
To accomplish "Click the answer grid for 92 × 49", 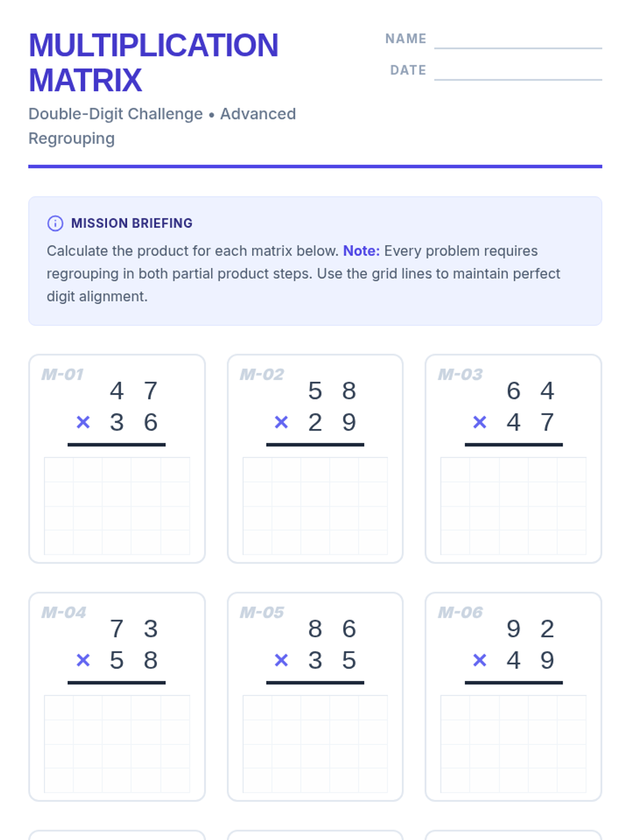I will (513, 743).
